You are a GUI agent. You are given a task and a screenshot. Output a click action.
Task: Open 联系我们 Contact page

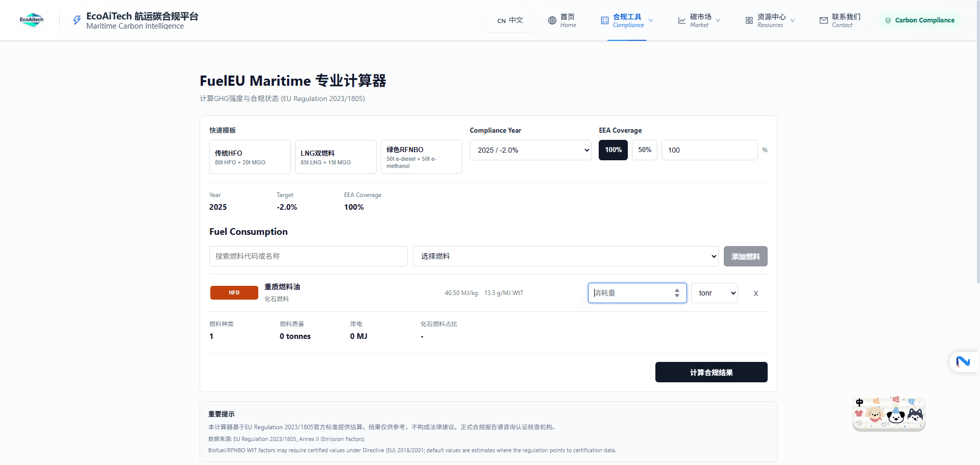tap(840, 20)
